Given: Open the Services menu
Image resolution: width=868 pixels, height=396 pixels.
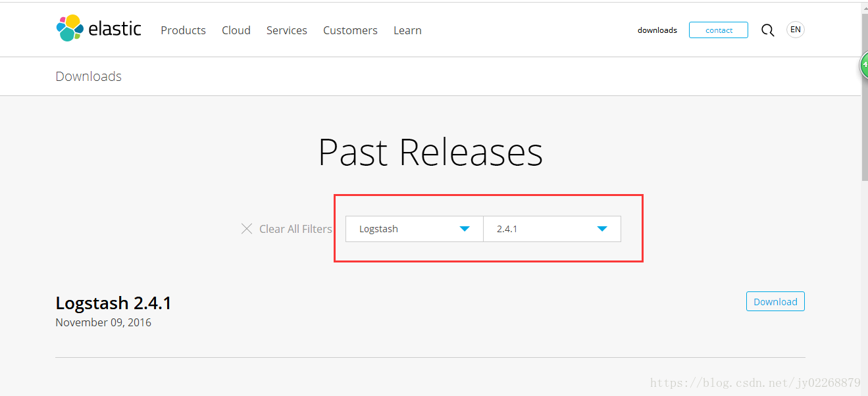Looking at the screenshot, I should [287, 30].
